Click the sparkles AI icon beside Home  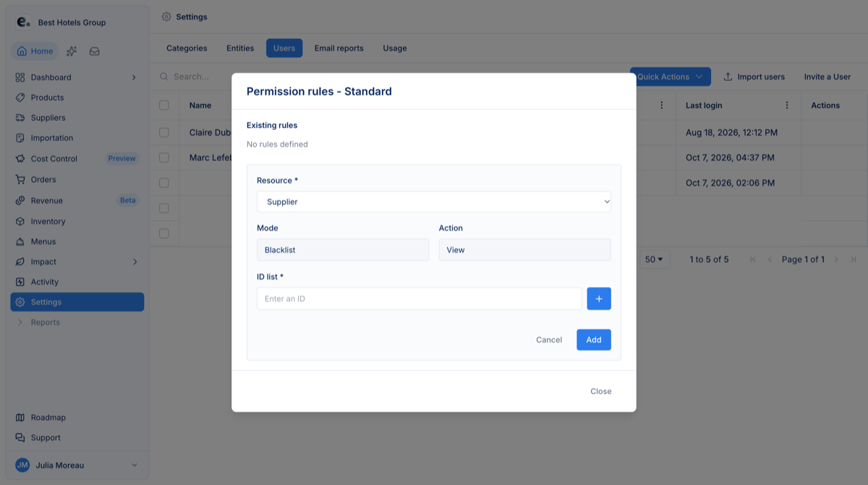[x=72, y=51]
